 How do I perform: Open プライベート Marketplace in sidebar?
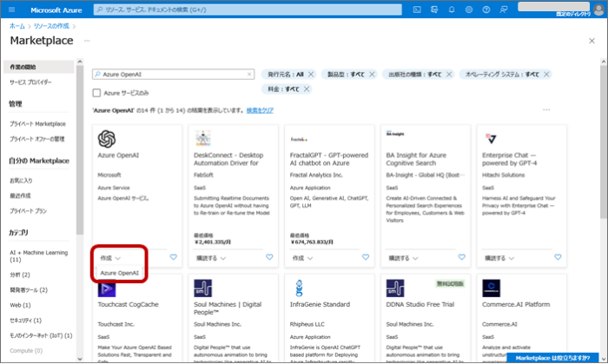pyautogui.click(x=37, y=123)
